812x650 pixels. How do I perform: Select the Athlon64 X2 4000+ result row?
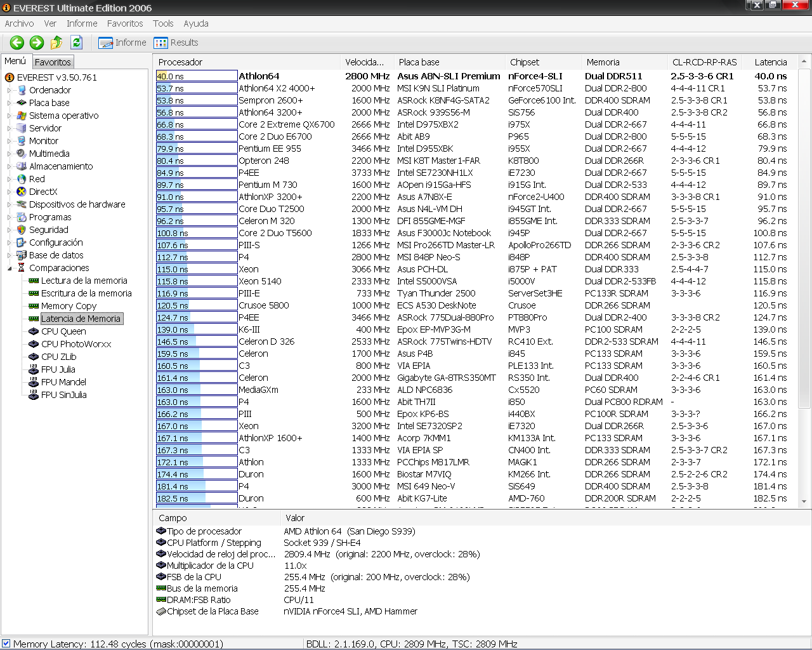(475, 88)
